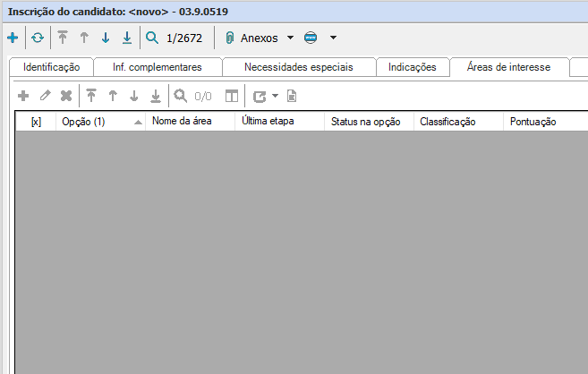This screenshot has height=374, width=588.
Task: Open the export icon dropdown arrow in grid toolbar
Action: point(275,96)
